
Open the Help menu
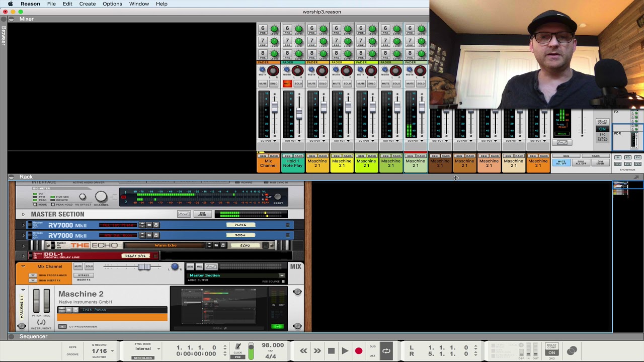pyautogui.click(x=162, y=4)
